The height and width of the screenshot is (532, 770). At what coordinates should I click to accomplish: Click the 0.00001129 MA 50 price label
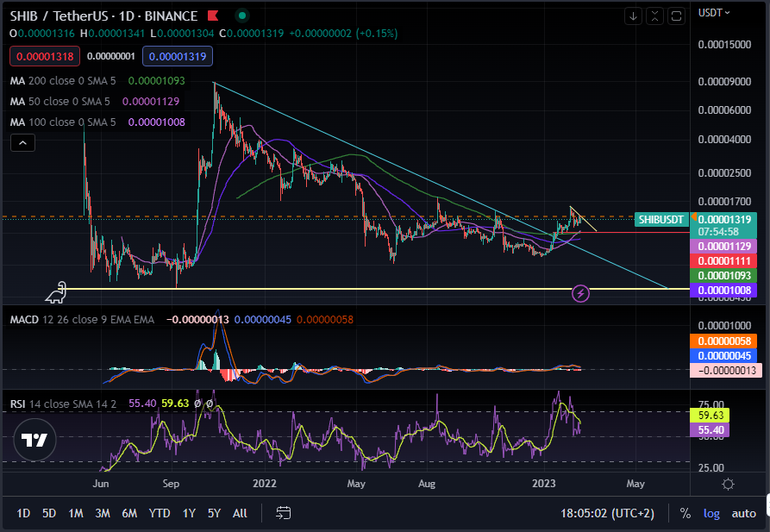tap(723, 247)
